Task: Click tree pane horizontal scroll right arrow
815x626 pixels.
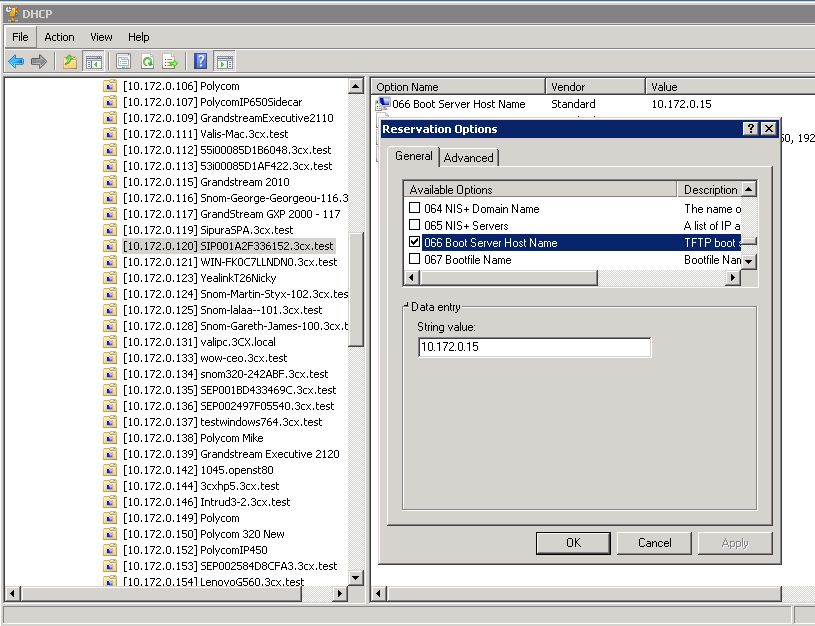Action: 340,593
